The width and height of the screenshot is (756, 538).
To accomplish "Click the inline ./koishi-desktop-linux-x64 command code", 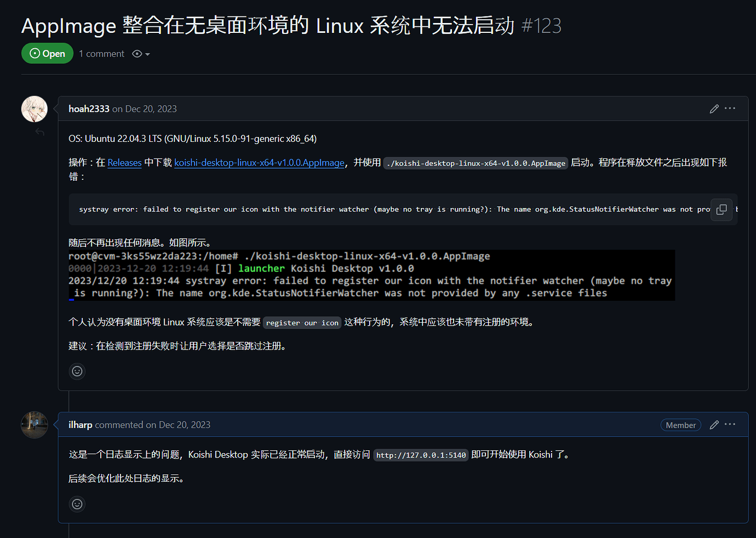I will click(x=476, y=163).
